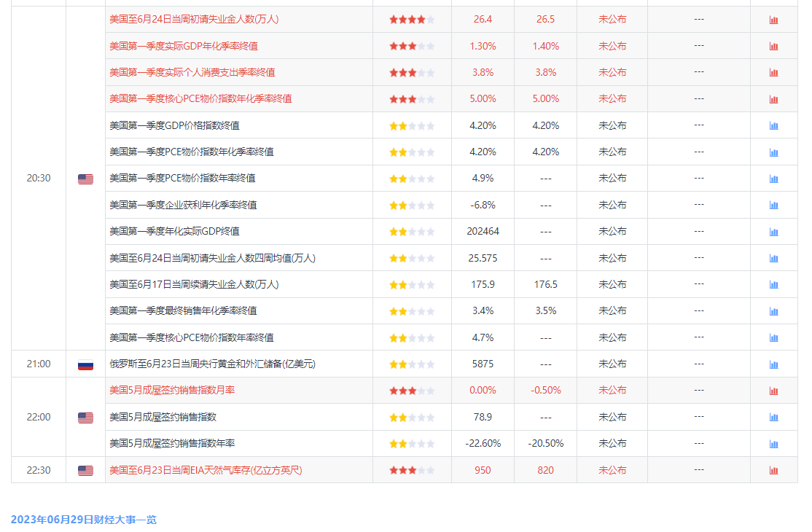Select 美国至6月17日当周续请失业金人数(万人) text
Viewport: 812px width, 532px height.
pyautogui.click(x=194, y=284)
